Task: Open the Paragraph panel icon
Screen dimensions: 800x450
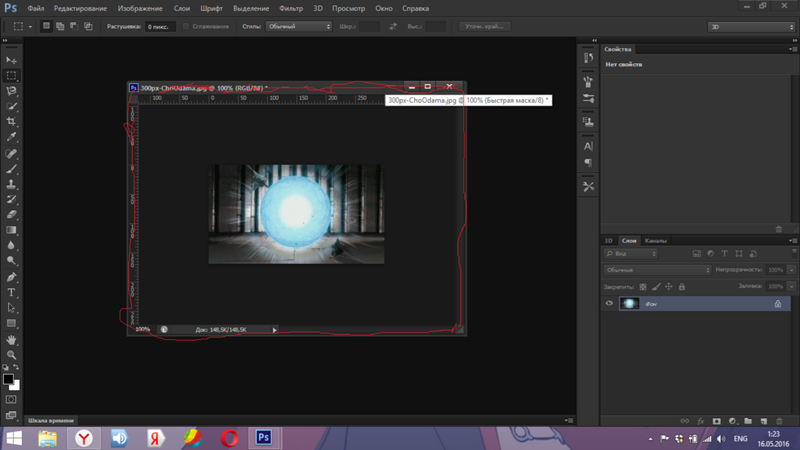Action: (588, 163)
